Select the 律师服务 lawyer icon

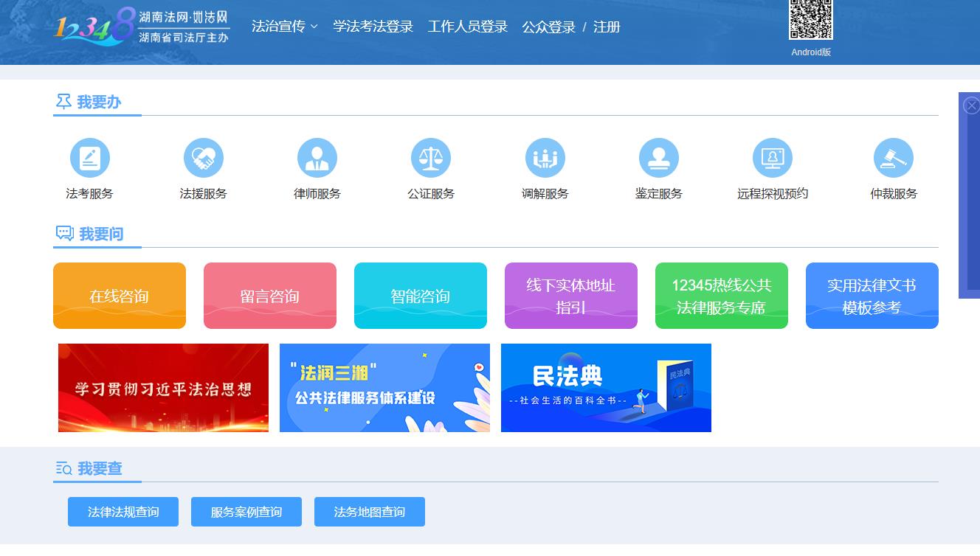pyautogui.click(x=317, y=158)
